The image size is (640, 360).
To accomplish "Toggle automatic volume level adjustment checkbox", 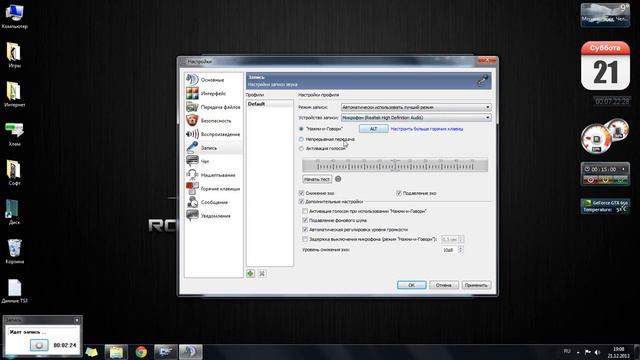I will 305,229.
